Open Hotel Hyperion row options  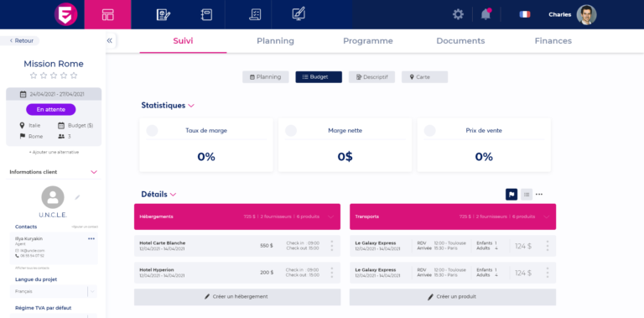point(331,273)
